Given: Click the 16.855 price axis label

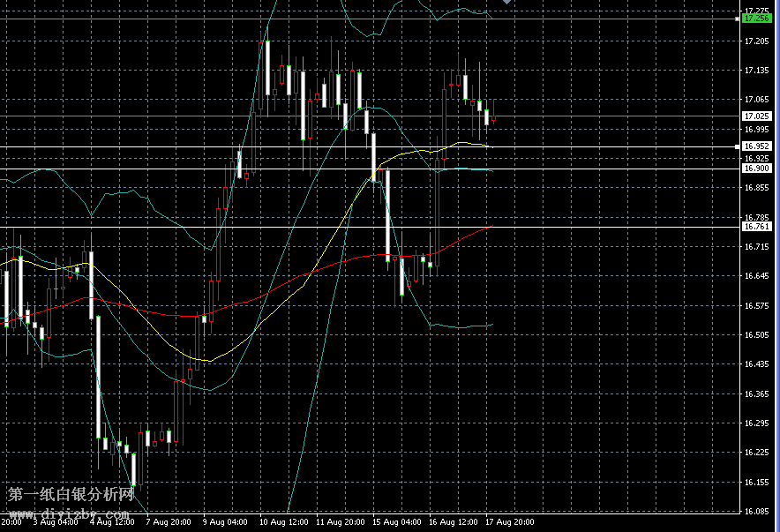Looking at the screenshot, I should click(x=756, y=188).
